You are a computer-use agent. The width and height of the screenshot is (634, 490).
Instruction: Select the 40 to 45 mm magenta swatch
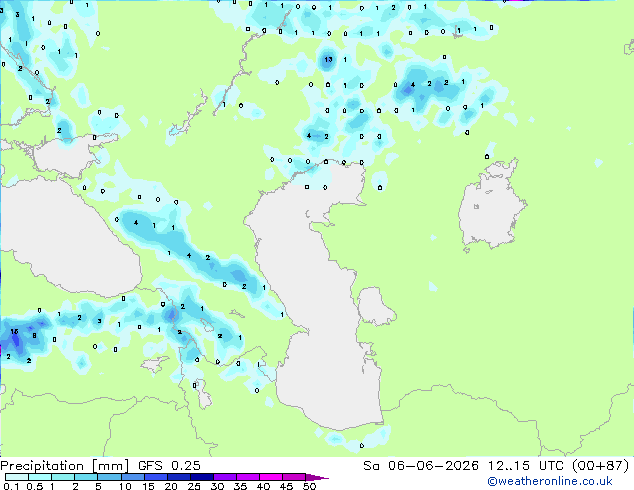(271, 477)
